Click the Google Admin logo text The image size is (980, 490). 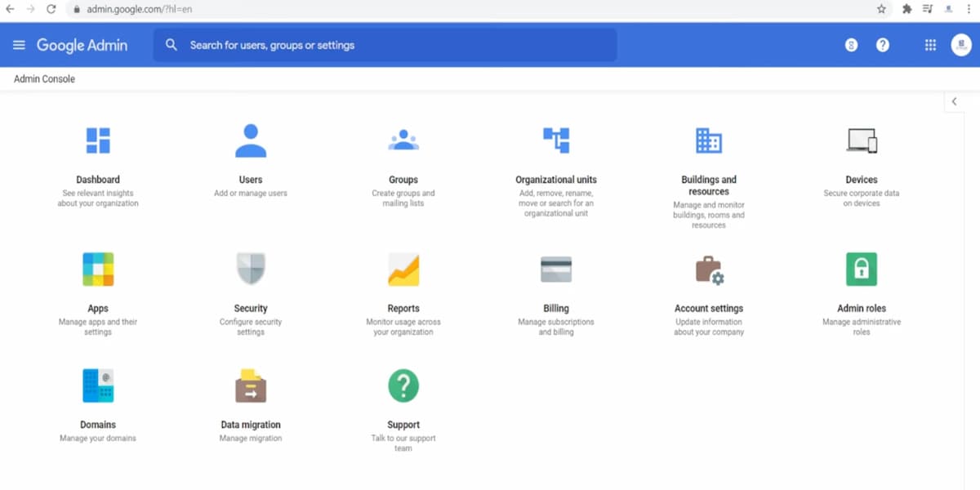point(82,45)
